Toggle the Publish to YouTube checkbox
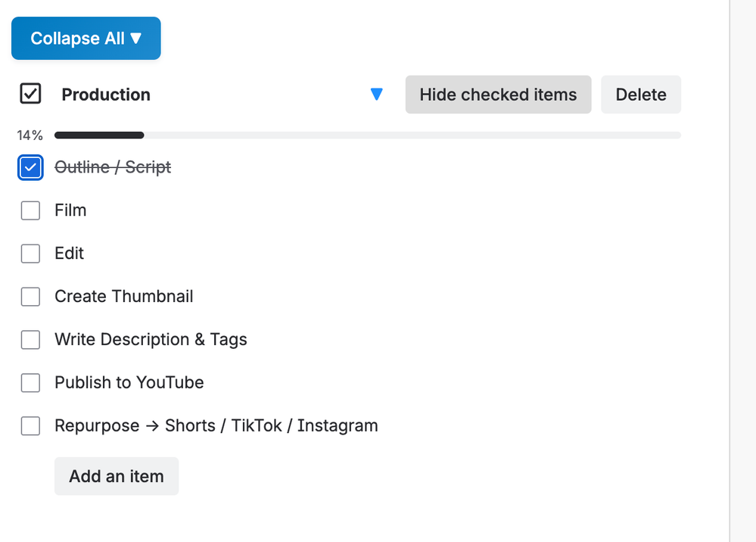This screenshot has height=542, width=756. 30,383
